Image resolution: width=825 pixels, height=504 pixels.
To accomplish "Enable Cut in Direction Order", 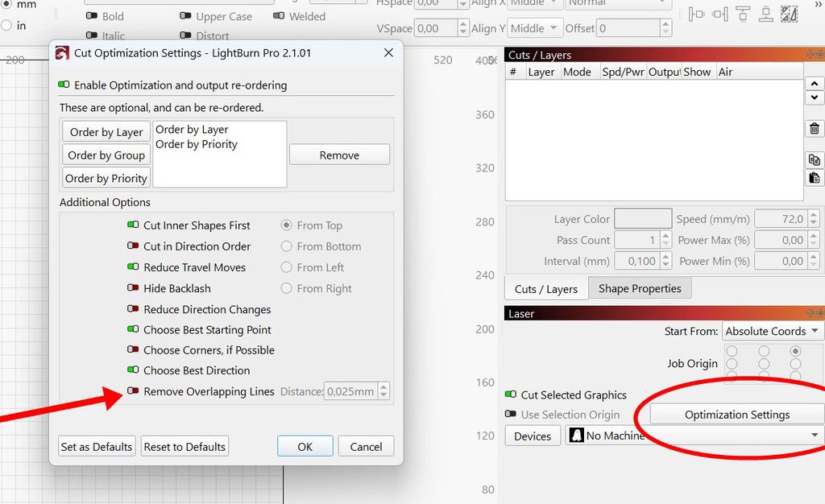I will 133,246.
